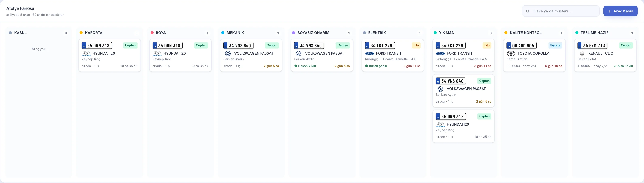This screenshot has height=183, width=644.
Task: Click the orange dot beside KALİTE KONTROL
Action: point(506,33)
